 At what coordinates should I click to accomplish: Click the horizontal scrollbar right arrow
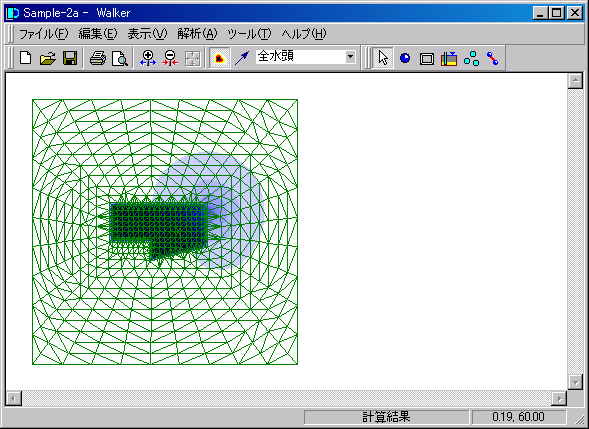click(x=559, y=398)
